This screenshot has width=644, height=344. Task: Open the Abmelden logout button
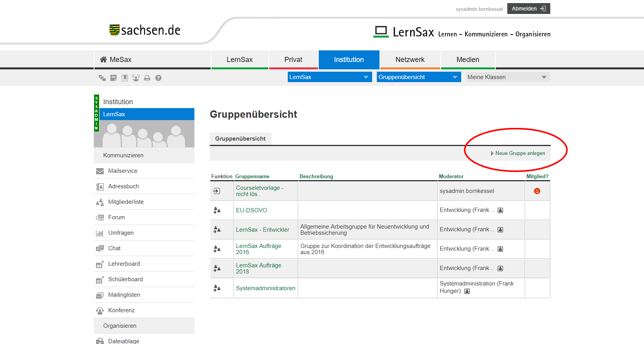[528, 9]
